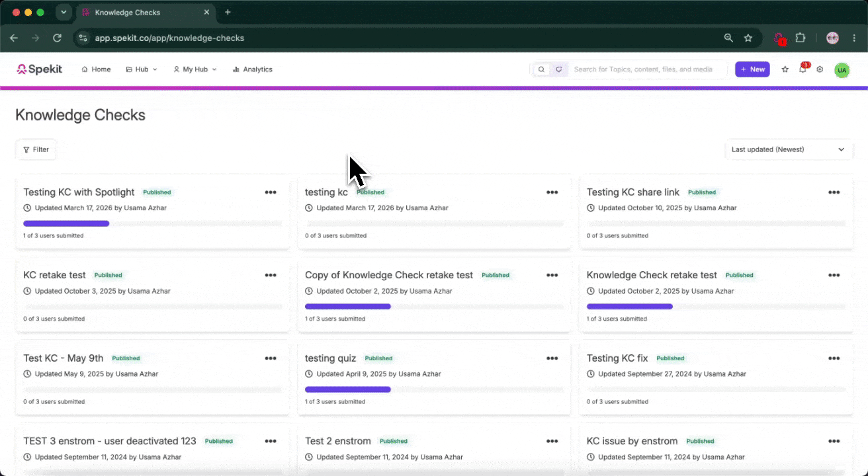Open options menu for Testing KC with Spotlight
The width and height of the screenshot is (868, 476).
tap(271, 192)
